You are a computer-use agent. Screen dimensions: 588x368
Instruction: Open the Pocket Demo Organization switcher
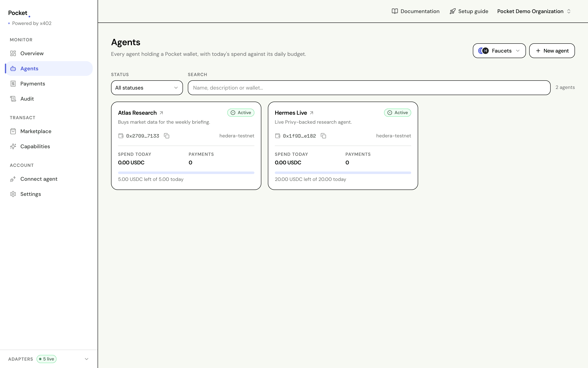(534, 11)
